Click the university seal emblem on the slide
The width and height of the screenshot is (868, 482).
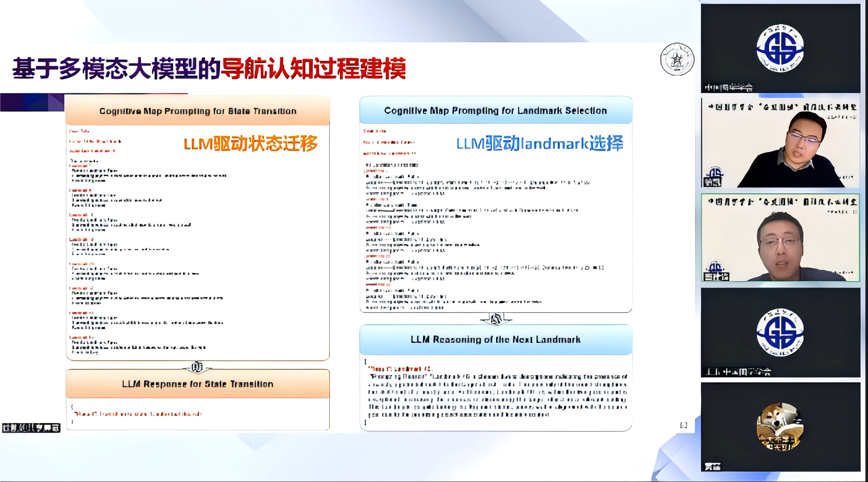pos(677,59)
